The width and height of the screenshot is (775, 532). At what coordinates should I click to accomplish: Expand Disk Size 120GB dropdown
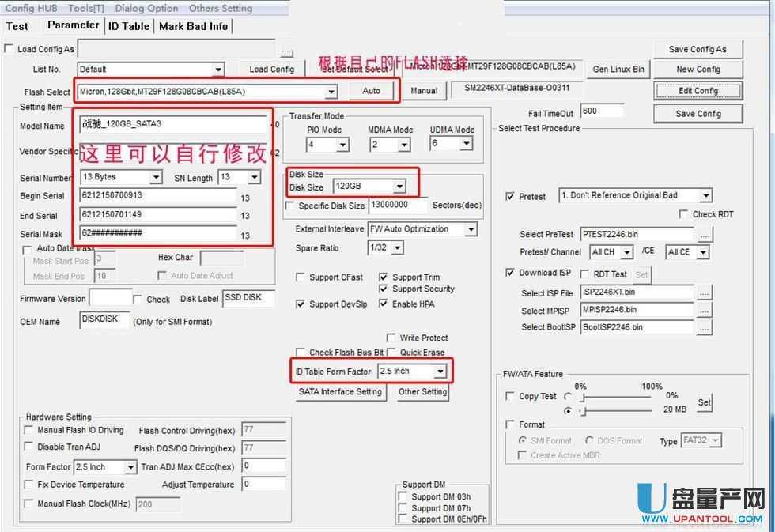tap(399, 187)
